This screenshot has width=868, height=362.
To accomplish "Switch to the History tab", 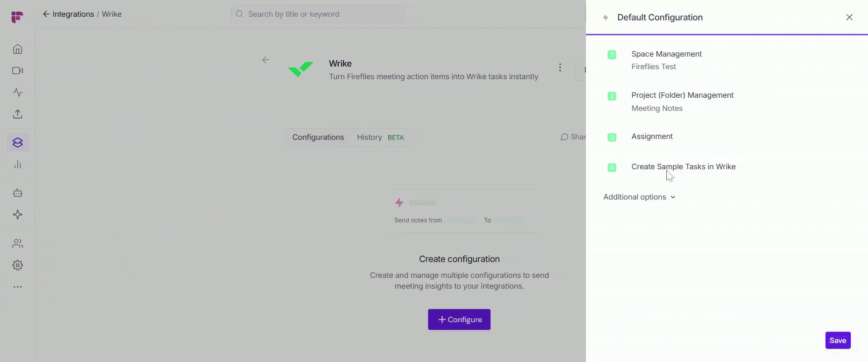I will [369, 138].
